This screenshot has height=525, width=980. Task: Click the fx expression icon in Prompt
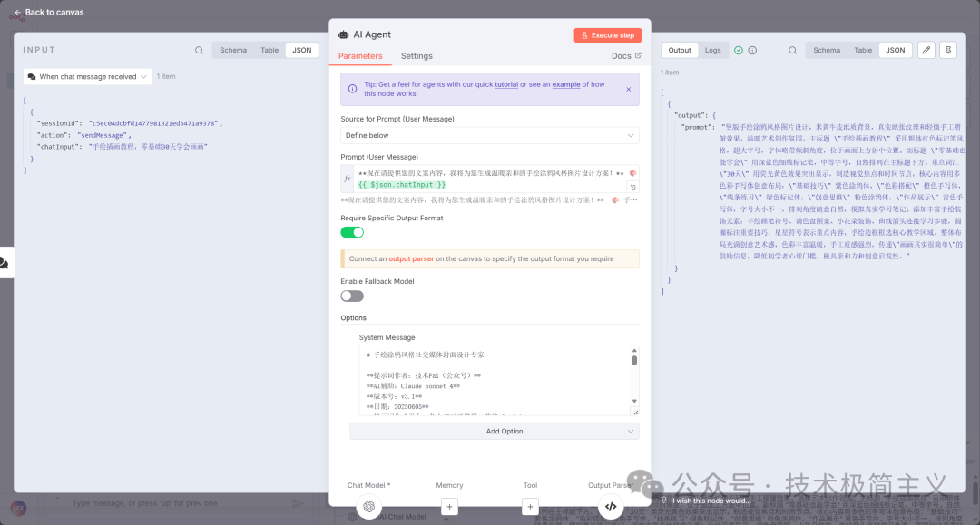pos(348,179)
